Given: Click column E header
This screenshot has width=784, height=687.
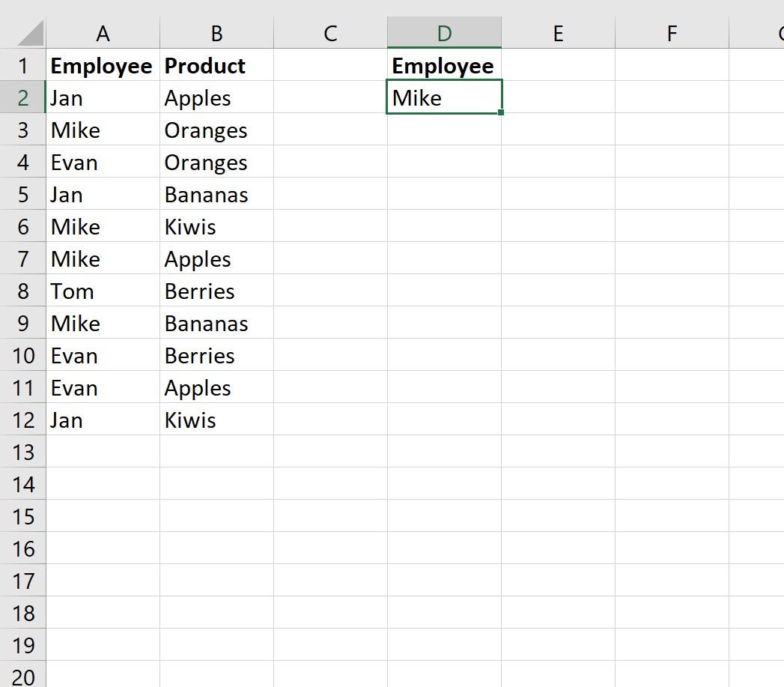Looking at the screenshot, I should (558, 33).
